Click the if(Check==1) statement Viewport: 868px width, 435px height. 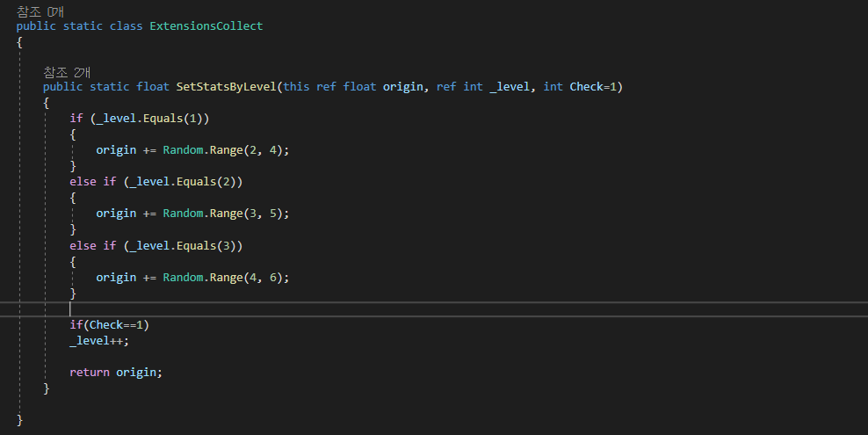coord(110,325)
